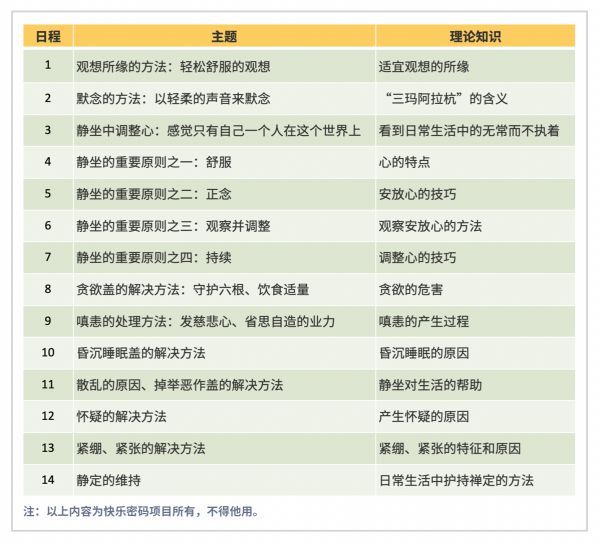Click '看到日常生活中的无常而不执着' cell

(x=475, y=130)
